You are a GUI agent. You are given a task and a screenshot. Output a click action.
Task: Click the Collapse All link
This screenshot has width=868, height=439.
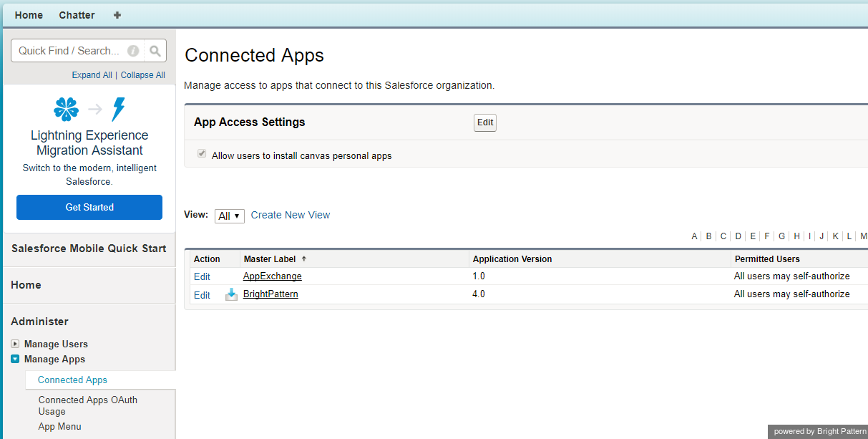[x=142, y=75]
